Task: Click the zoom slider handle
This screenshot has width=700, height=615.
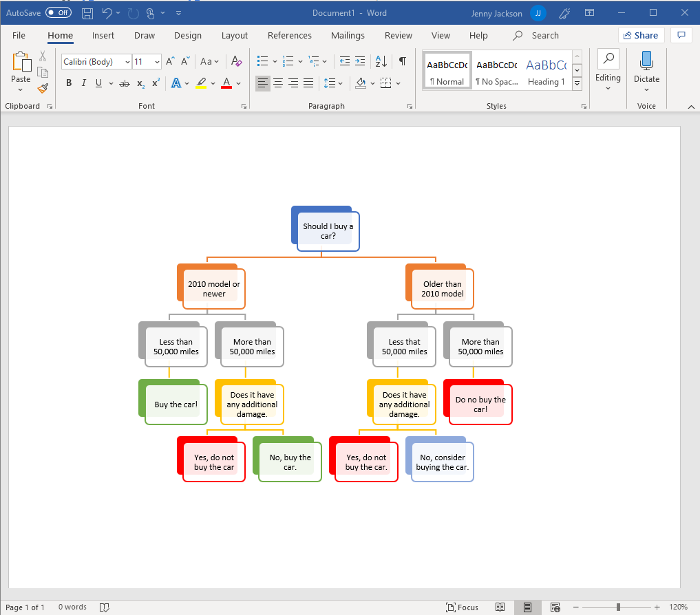Action: (618, 607)
